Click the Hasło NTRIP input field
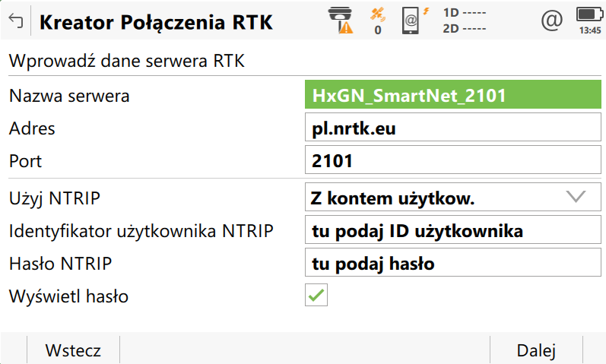606x364 pixels. pyautogui.click(x=453, y=262)
